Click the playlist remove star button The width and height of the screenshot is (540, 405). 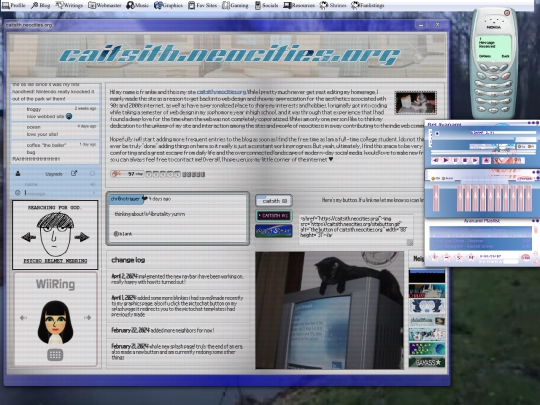click(x=447, y=257)
